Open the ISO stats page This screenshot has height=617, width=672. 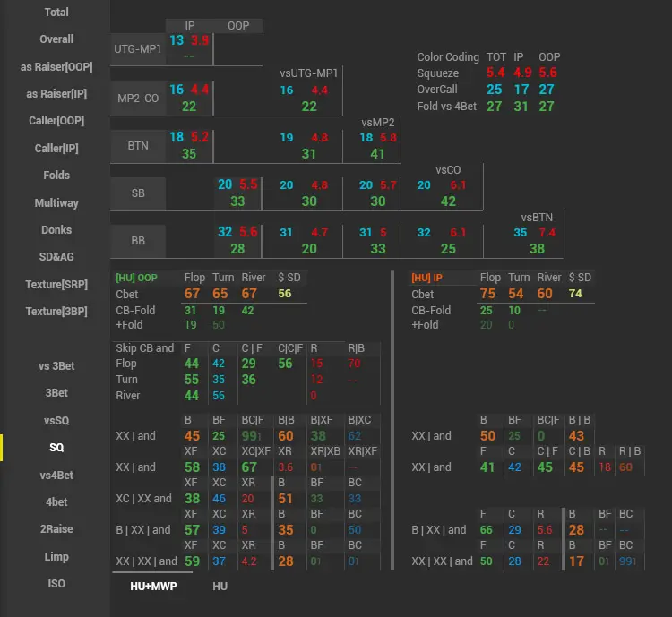(x=56, y=584)
